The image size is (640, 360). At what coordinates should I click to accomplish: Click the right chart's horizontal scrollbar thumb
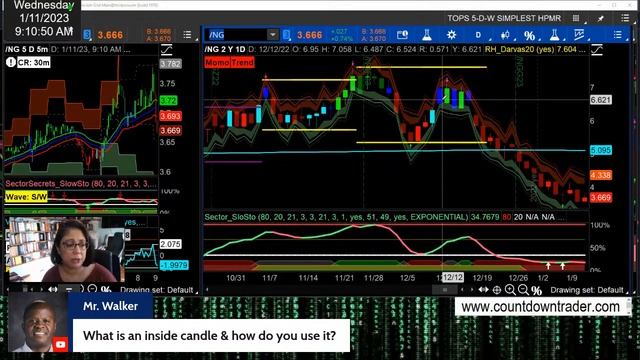tap(444, 290)
